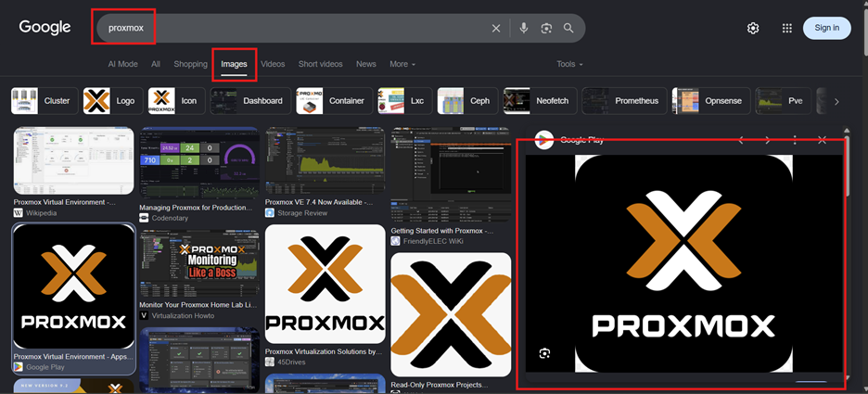The image size is (868, 394).
Task: Open 45Drives Proxmox logo thumbnail
Action: pos(325,284)
